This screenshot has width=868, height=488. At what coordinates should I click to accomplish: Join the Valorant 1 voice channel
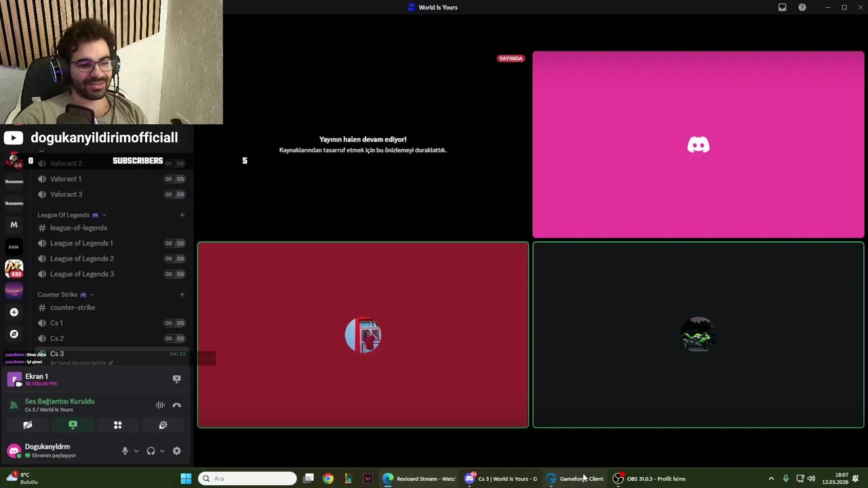click(x=112, y=179)
